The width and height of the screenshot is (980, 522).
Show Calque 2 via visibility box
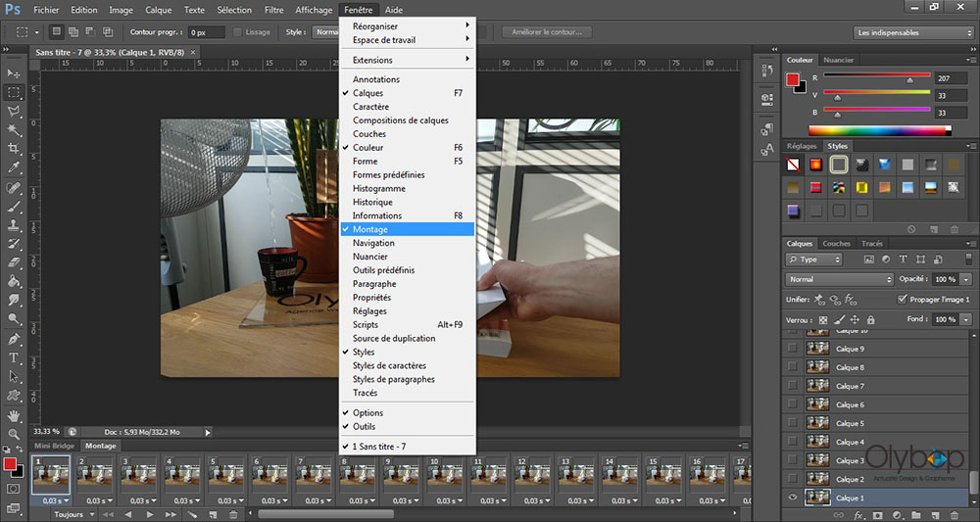click(793, 479)
